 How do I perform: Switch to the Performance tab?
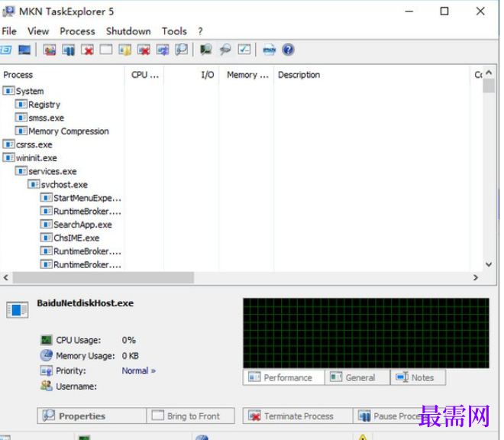click(x=283, y=377)
